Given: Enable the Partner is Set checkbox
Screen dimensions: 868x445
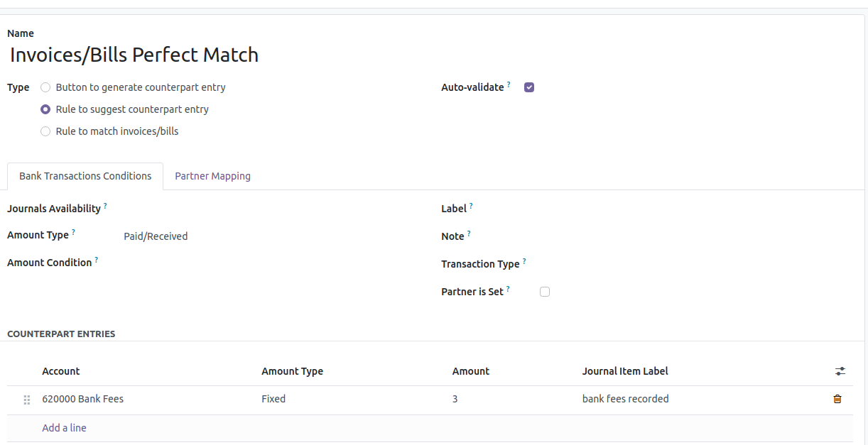Looking at the screenshot, I should [545, 292].
